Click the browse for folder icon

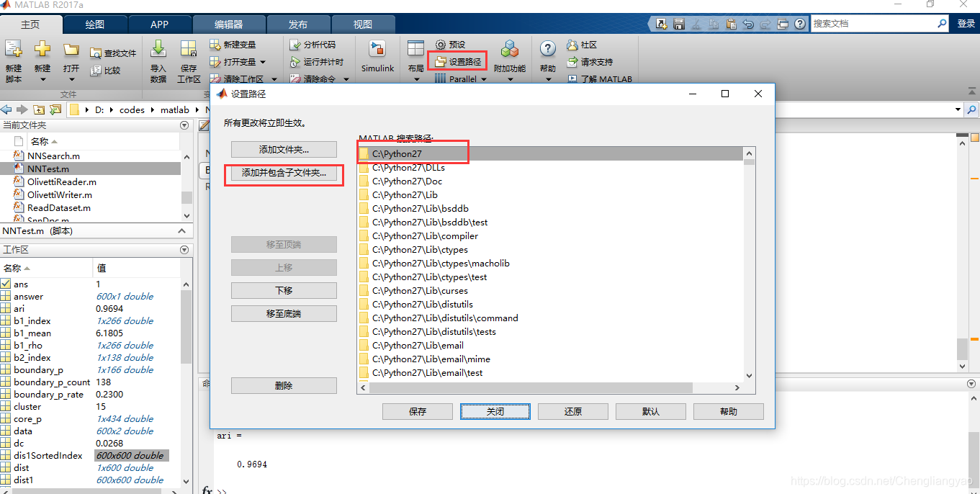tap(55, 109)
